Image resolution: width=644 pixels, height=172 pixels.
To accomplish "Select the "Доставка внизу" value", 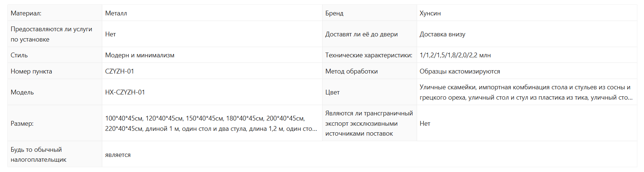I will (442, 34).
